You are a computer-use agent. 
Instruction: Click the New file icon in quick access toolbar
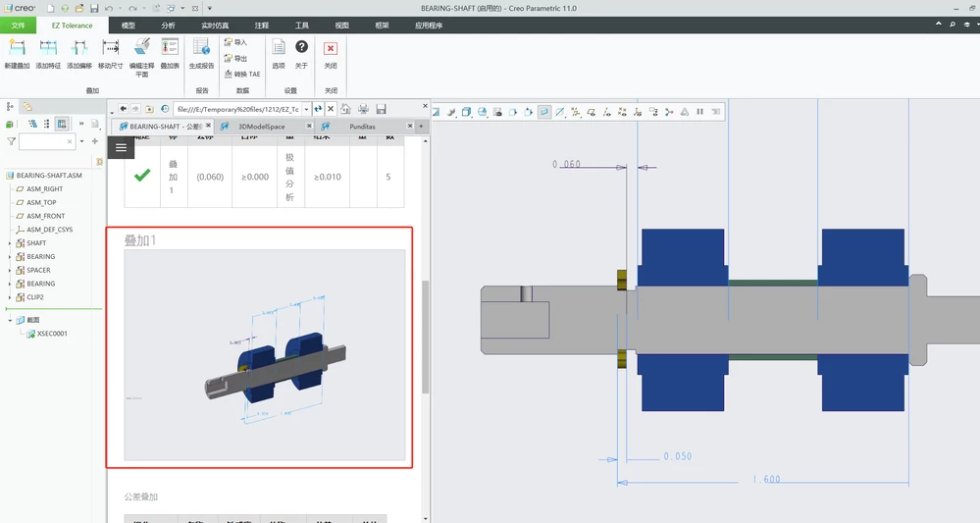click(50, 8)
